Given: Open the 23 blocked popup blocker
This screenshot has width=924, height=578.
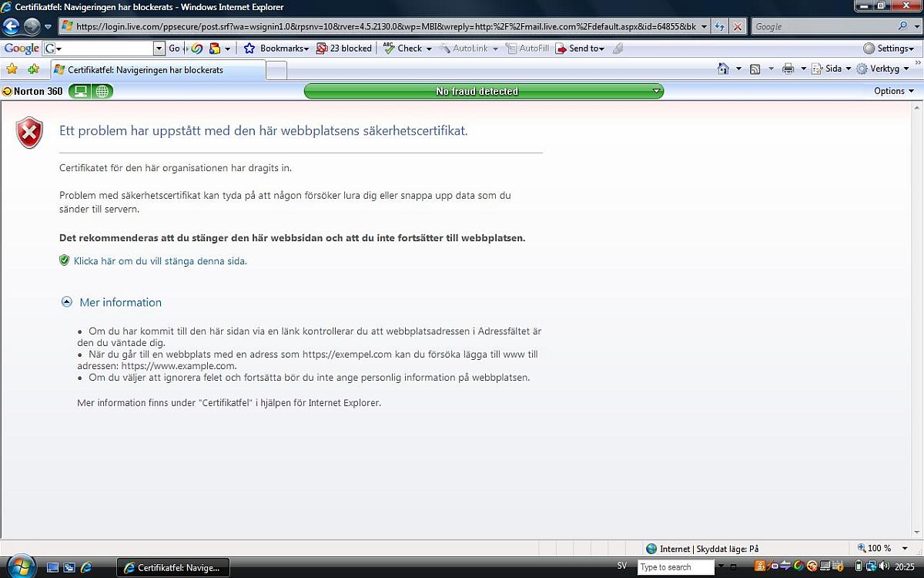Looking at the screenshot, I should point(344,49).
